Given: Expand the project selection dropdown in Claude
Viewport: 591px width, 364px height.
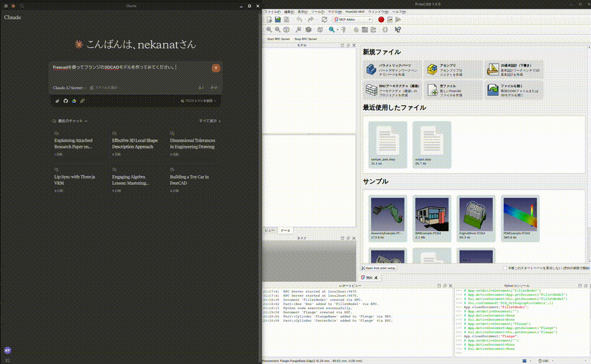Looking at the screenshot, I should [x=199, y=101].
